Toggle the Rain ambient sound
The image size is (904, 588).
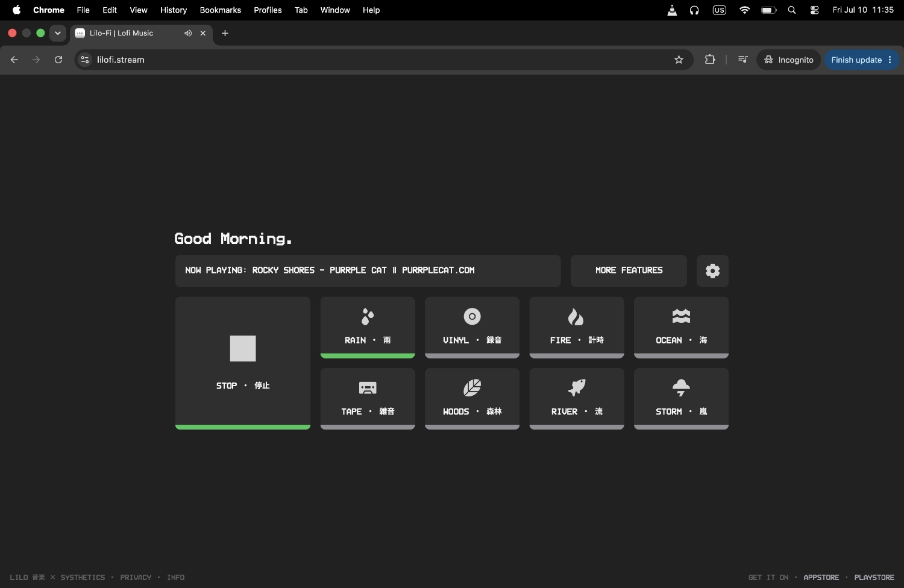point(368,327)
